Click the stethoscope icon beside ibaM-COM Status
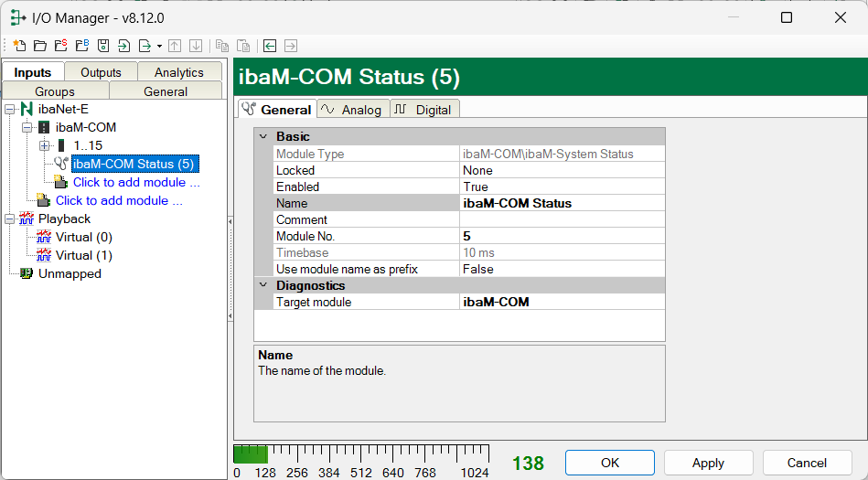Viewport: 868px width, 480px height. (61, 164)
